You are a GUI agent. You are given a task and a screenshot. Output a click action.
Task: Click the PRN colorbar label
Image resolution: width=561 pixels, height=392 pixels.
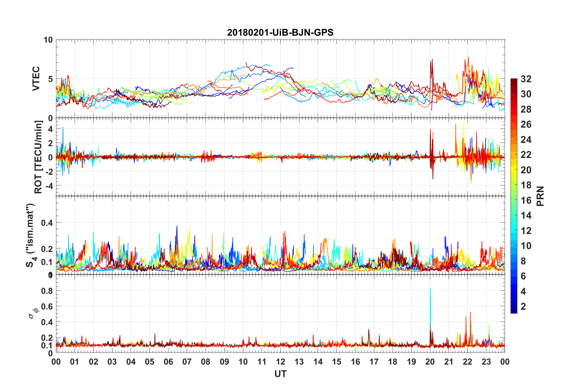tap(540, 196)
